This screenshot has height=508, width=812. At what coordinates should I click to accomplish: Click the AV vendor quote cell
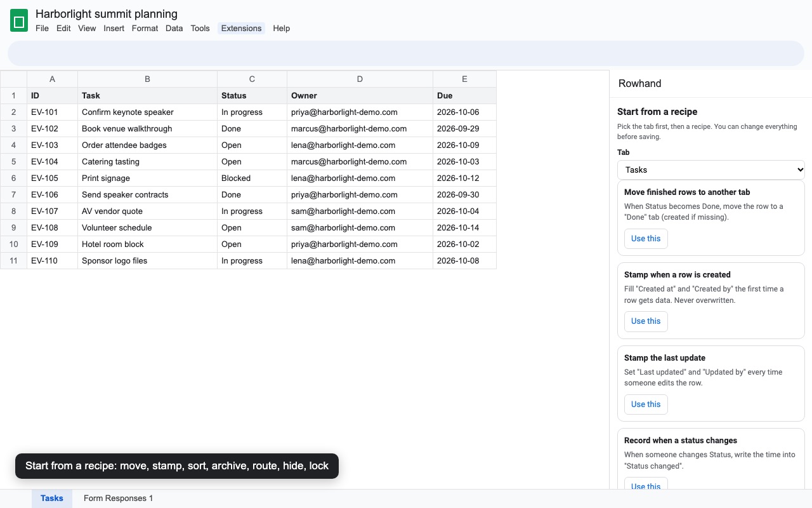(147, 211)
